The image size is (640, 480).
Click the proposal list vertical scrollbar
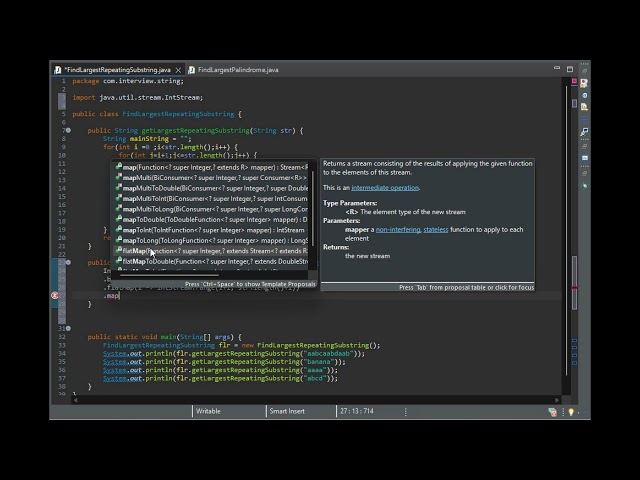[x=313, y=208]
